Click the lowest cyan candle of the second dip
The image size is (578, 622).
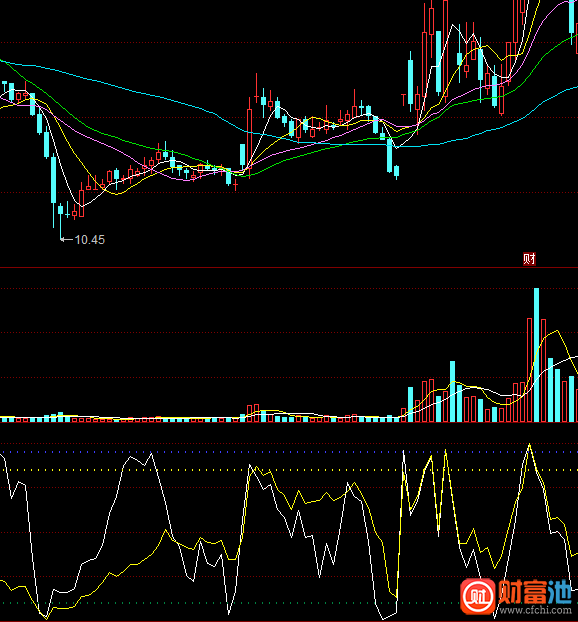396,171
